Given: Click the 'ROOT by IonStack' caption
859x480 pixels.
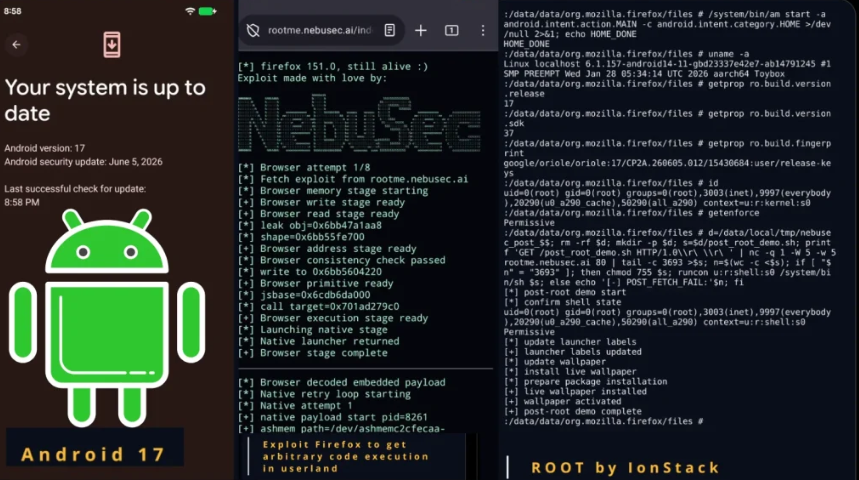Looking at the screenshot, I should pos(625,467).
